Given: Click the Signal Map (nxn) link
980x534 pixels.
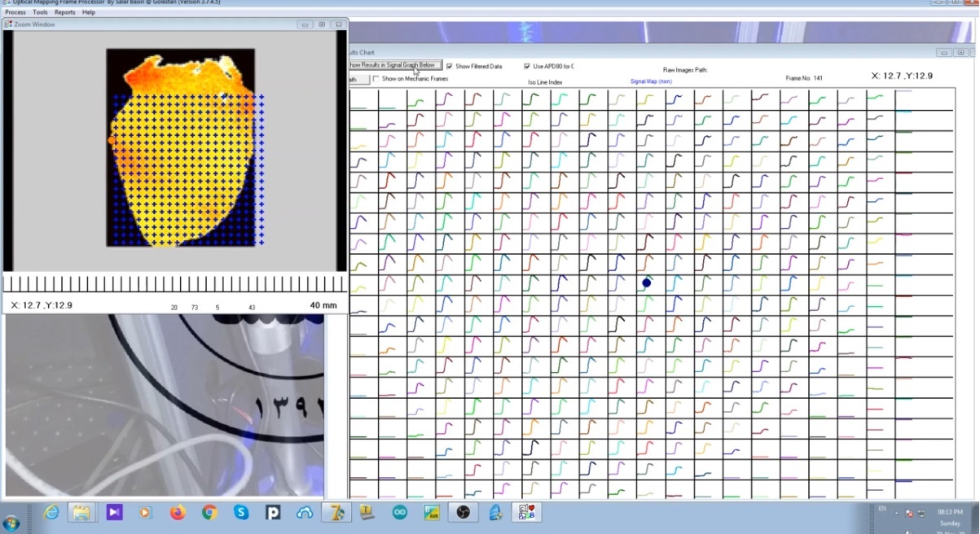Looking at the screenshot, I should 651,81.
